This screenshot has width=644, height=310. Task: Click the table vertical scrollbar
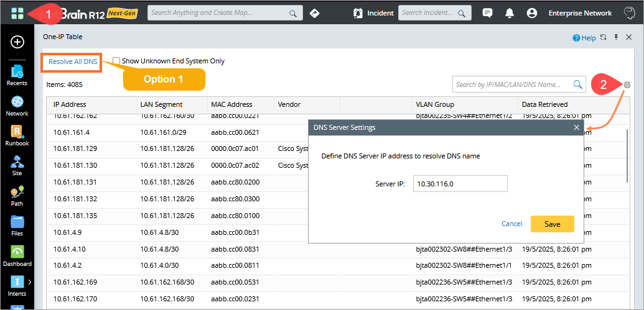[627, 156]
